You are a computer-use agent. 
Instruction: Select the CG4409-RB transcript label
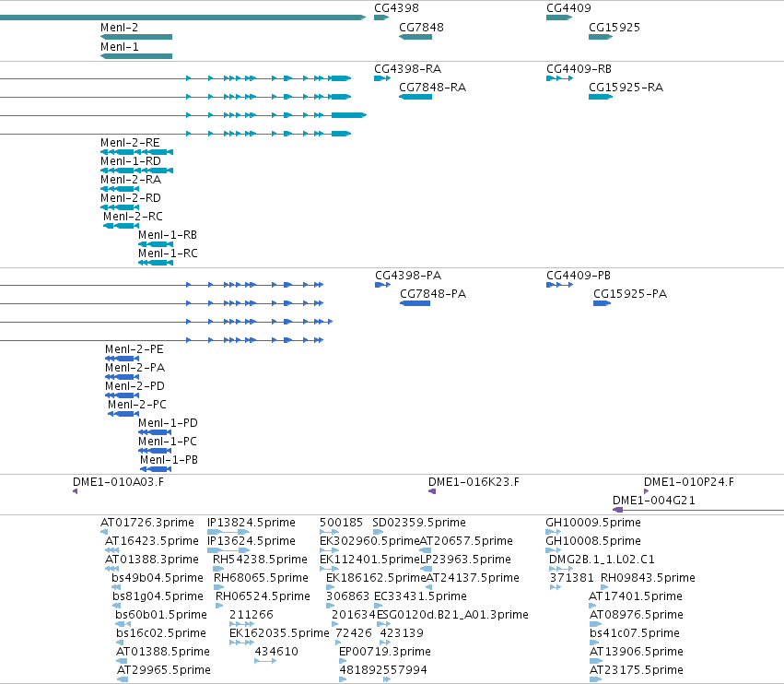tap(579, 69)
